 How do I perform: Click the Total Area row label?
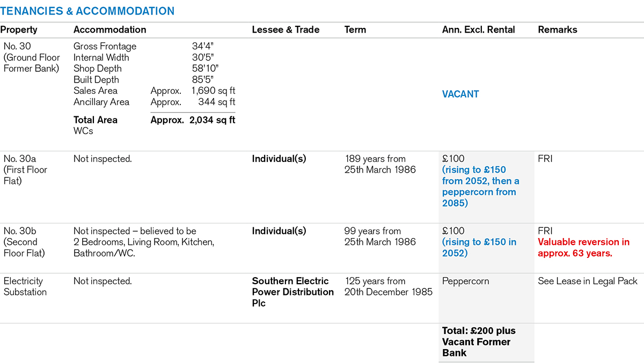click(x=96, y=120)
